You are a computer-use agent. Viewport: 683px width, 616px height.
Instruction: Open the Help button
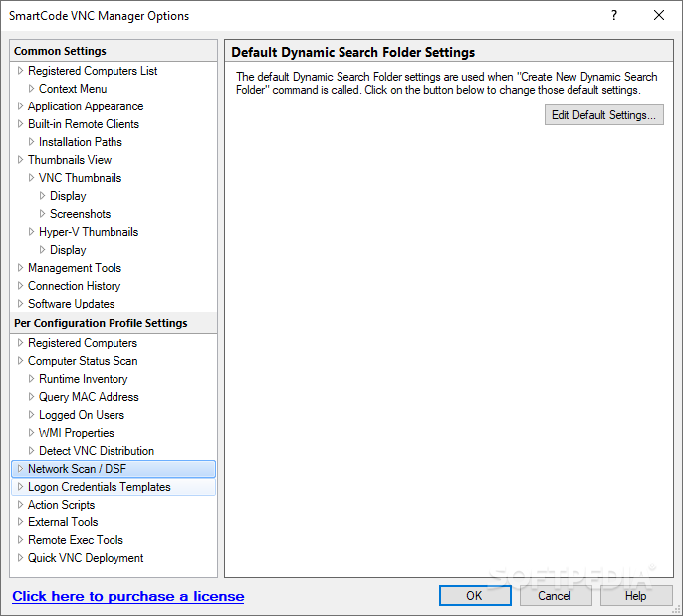click(x=636, y=595)
